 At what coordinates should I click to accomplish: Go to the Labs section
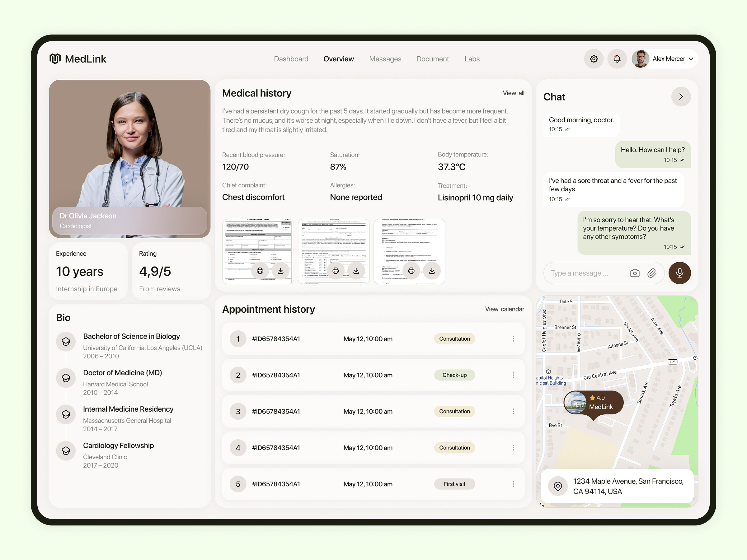pyautogui.click(x=472, y=59)
